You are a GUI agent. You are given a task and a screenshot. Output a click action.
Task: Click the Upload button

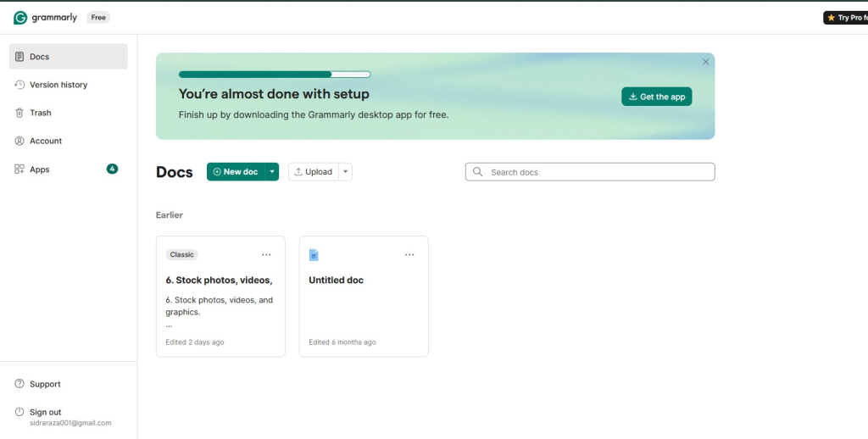tap(314, 171)
